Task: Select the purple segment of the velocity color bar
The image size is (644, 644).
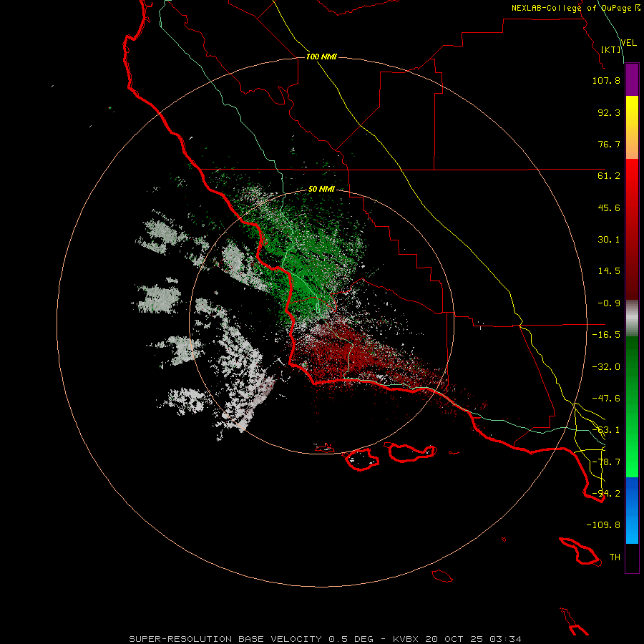Action: tap(632, 80)
